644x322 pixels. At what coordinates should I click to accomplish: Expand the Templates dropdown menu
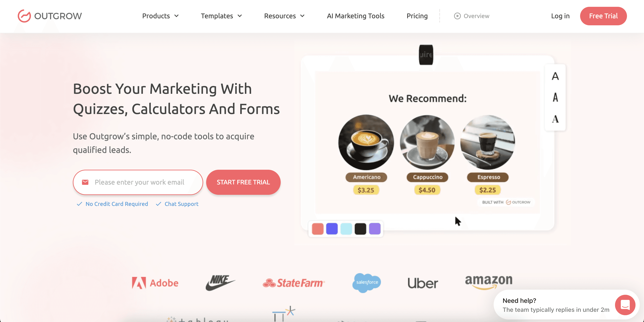click(221, 16)
